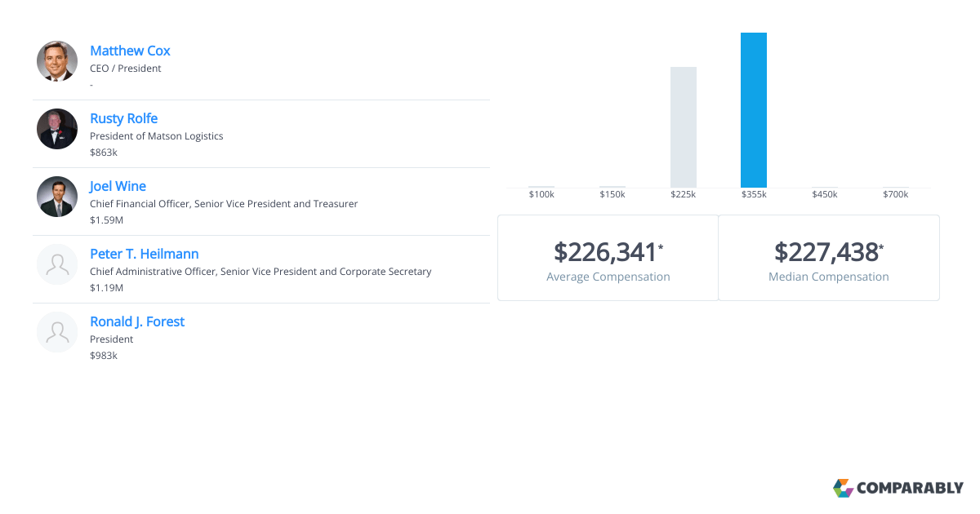Click the Joel Wine name link
The image size is (980, 514).
coord(117,186)
